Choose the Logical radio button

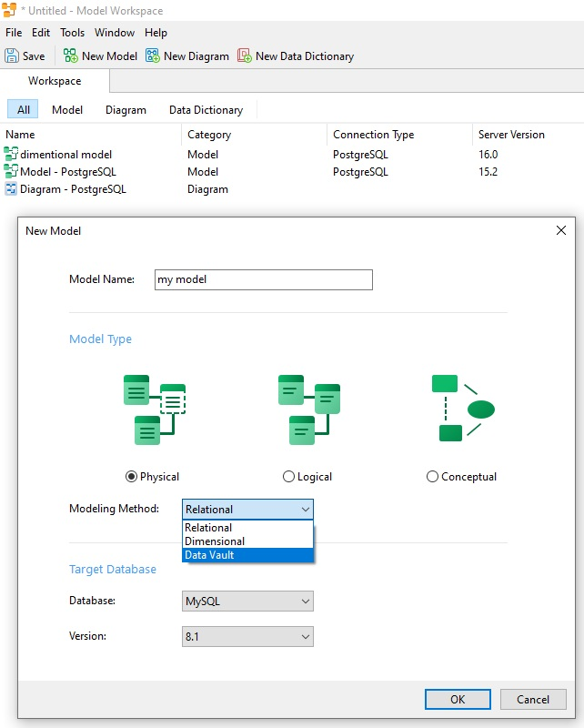click(x=288, y=476)
